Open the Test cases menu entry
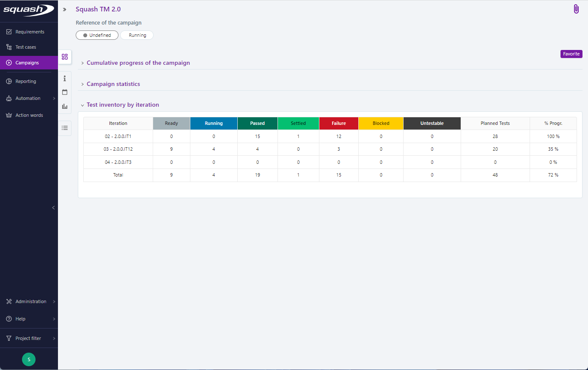 point(25,47)
